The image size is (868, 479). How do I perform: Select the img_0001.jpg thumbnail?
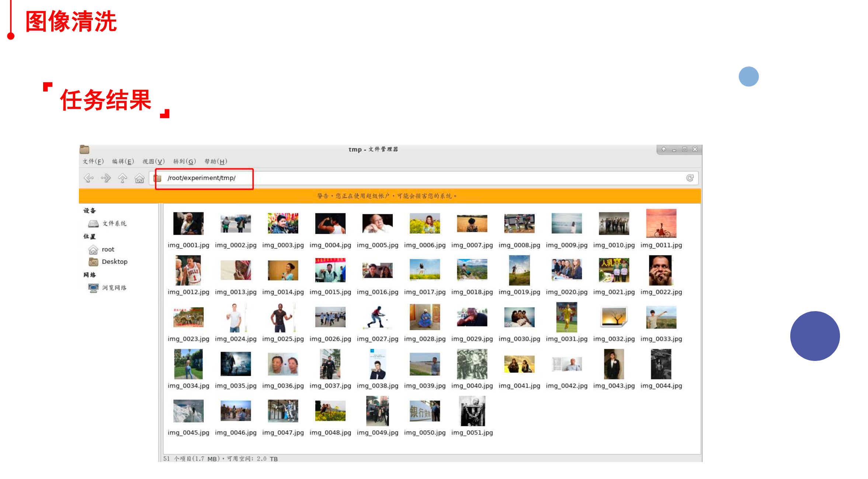pyautogui.click(x=188, y=223)
